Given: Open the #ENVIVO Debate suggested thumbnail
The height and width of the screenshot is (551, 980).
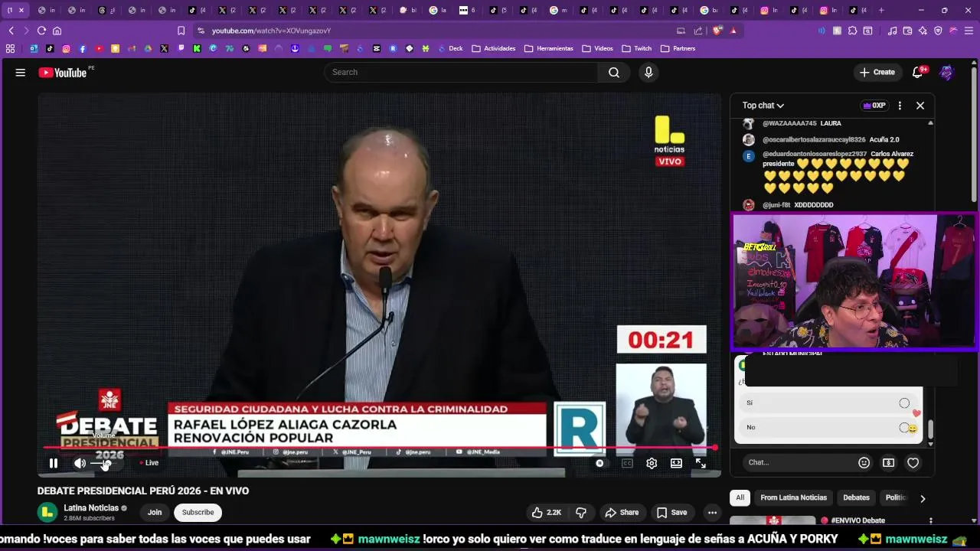Looking at the screenshot, I should (x=773, y=521).
